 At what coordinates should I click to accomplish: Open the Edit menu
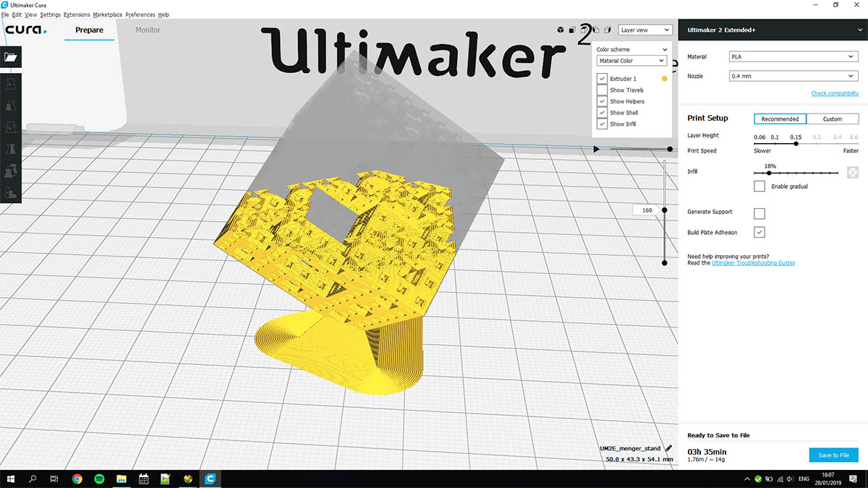[17, 14]
